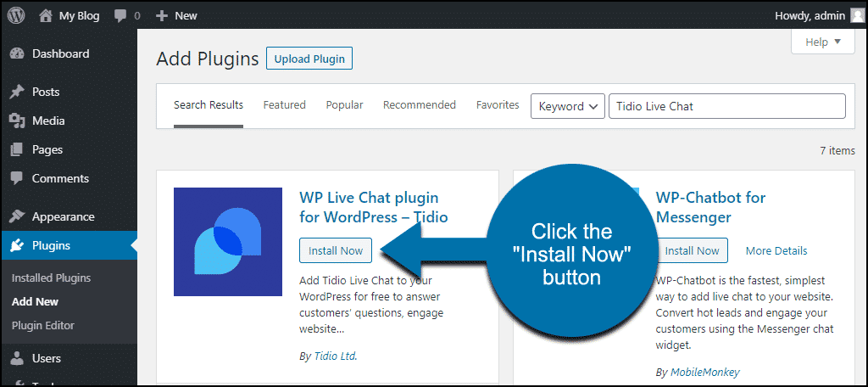Viewport: 868px width, 387px height.
Task: Open WP Live Chat plugin Tidio title link
Action: tap(374, 207)
